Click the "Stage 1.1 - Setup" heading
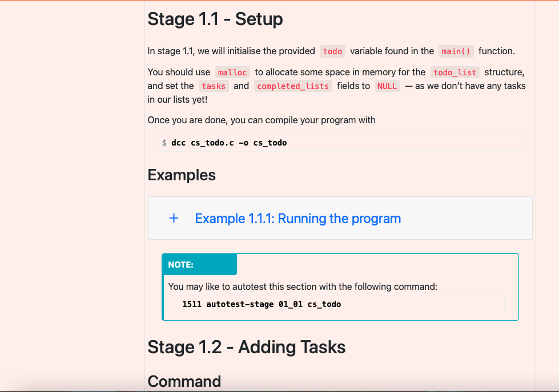Viewport: 559px width, 392px height. pyautogui.click(x=215, y=19)
